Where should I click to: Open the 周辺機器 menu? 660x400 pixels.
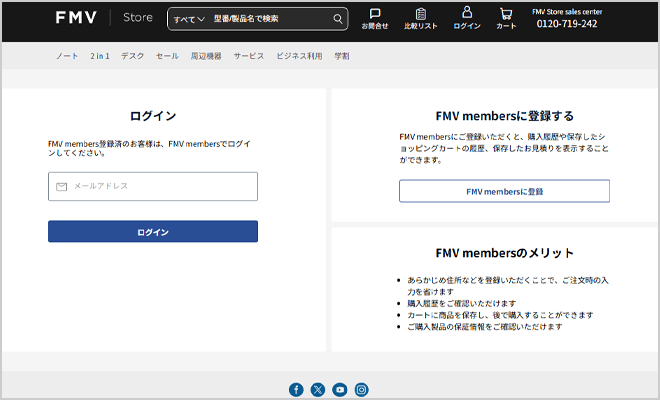(206, 56)
